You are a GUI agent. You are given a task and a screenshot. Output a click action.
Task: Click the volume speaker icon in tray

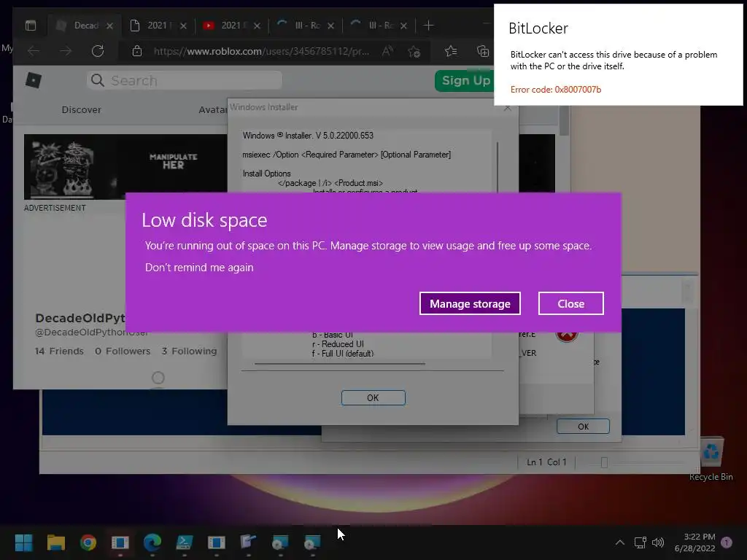click(x=658, y=542)
